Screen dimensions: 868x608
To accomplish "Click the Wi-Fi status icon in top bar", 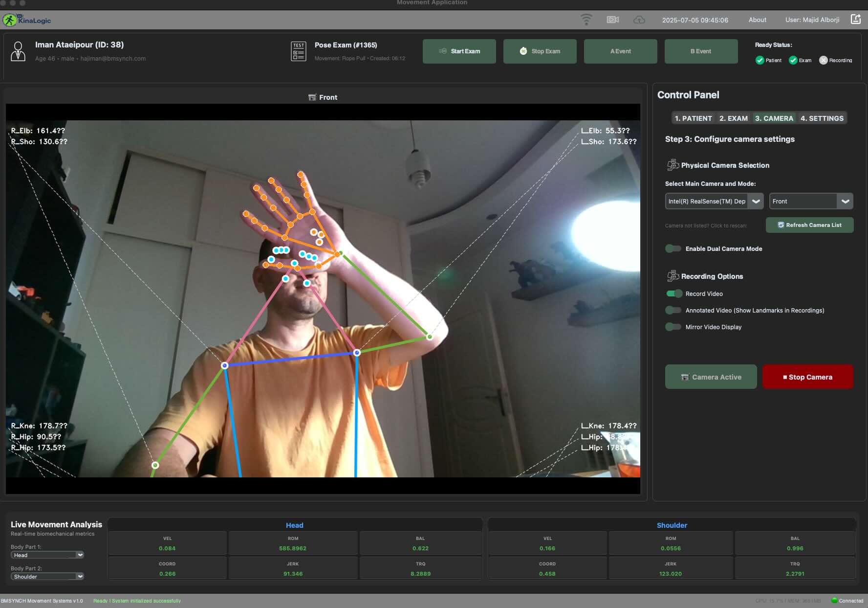I will (586, 20).
